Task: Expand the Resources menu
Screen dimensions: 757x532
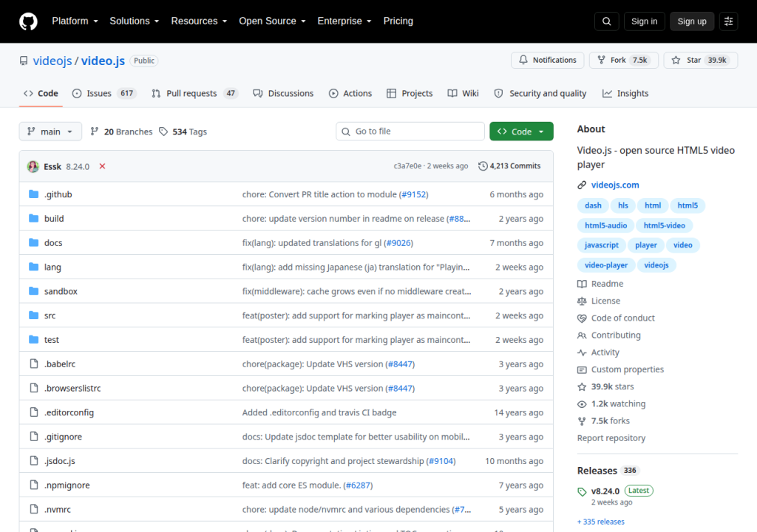Action: [199, 21]
